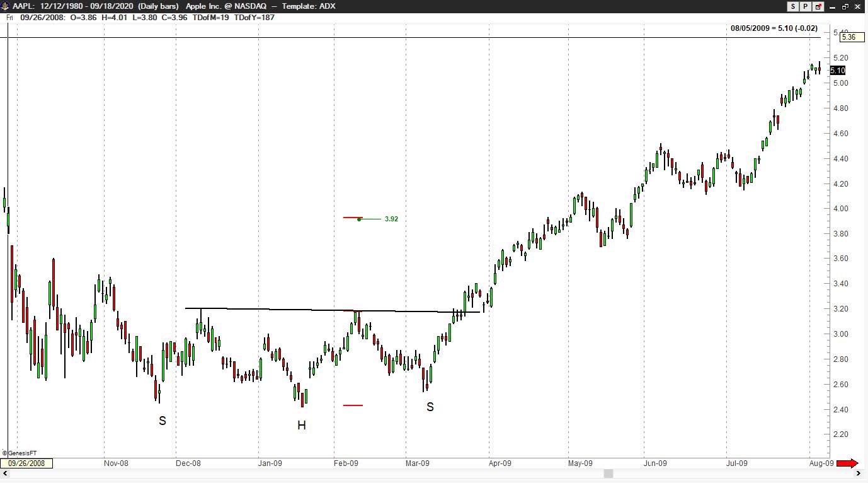Click the red scroll-right arrow
Screen dimensions: 868x483
(x=848, y=463)
